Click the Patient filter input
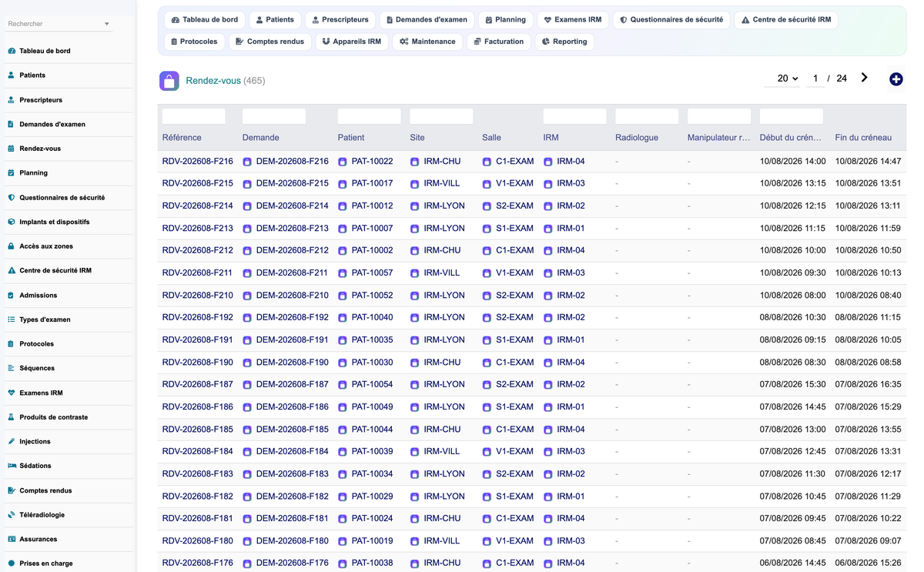 370,116
